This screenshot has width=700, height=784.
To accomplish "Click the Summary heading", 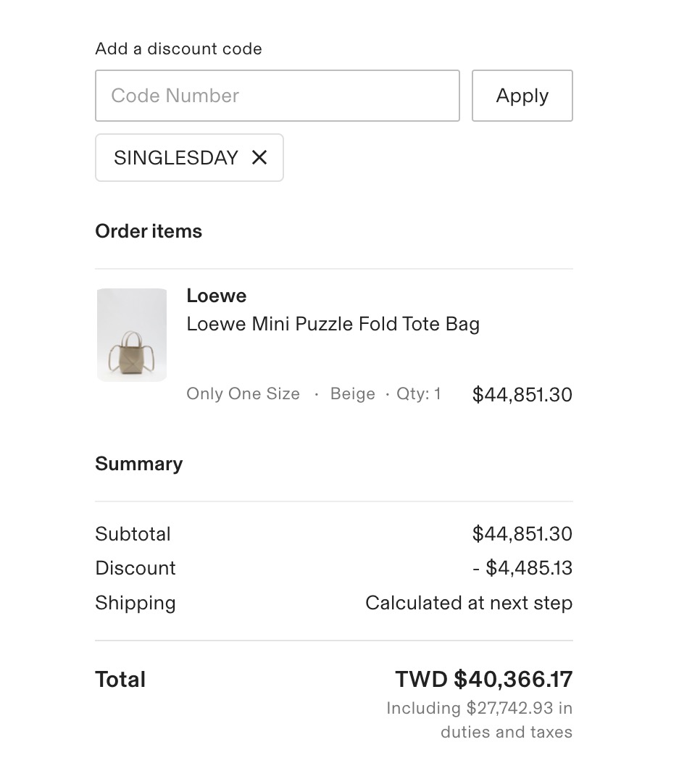I will 138,464.
